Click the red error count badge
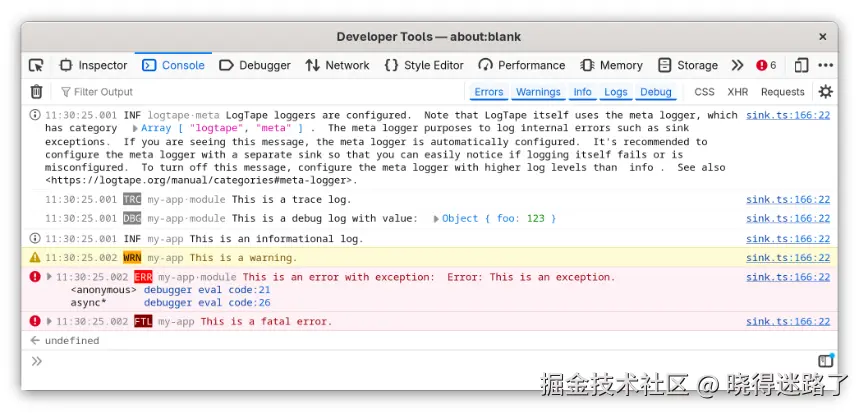This screenshot has width=865, height=413. tap(766, 65)
